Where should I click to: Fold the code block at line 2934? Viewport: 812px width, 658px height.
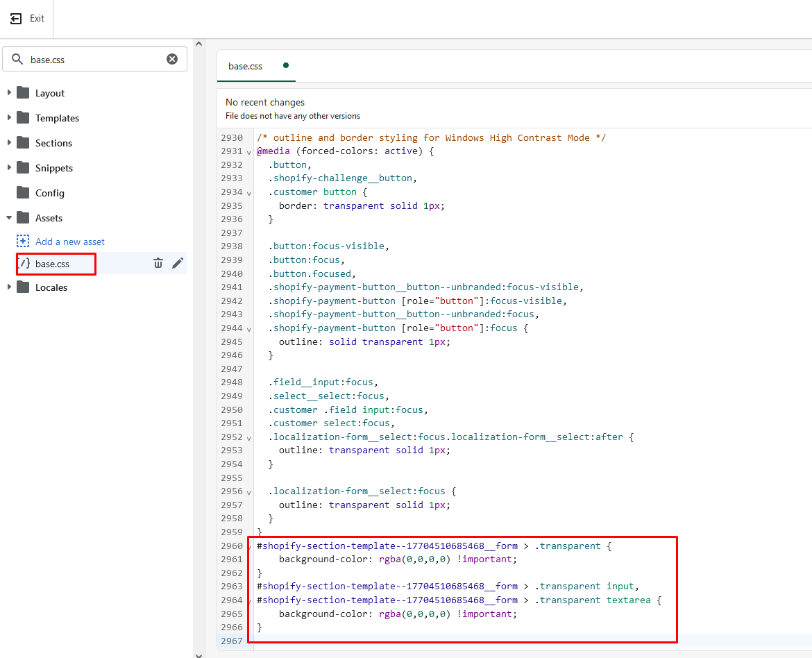click(249, 193)
